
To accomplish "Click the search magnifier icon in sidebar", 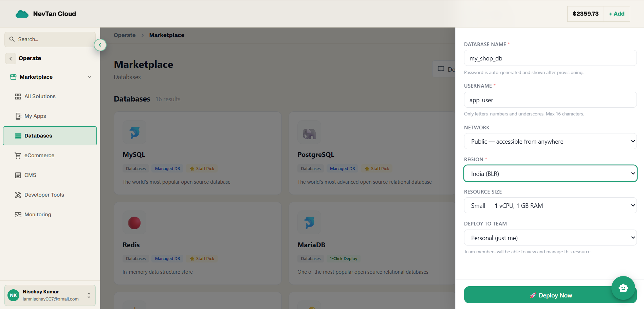I will (12, 39).
